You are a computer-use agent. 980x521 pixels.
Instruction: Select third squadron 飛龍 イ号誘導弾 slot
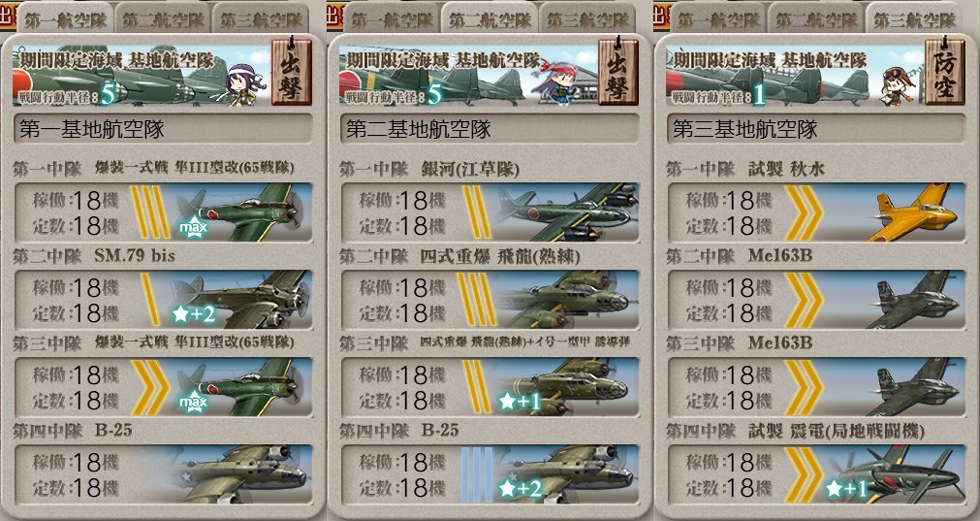[x=490, y=386]
